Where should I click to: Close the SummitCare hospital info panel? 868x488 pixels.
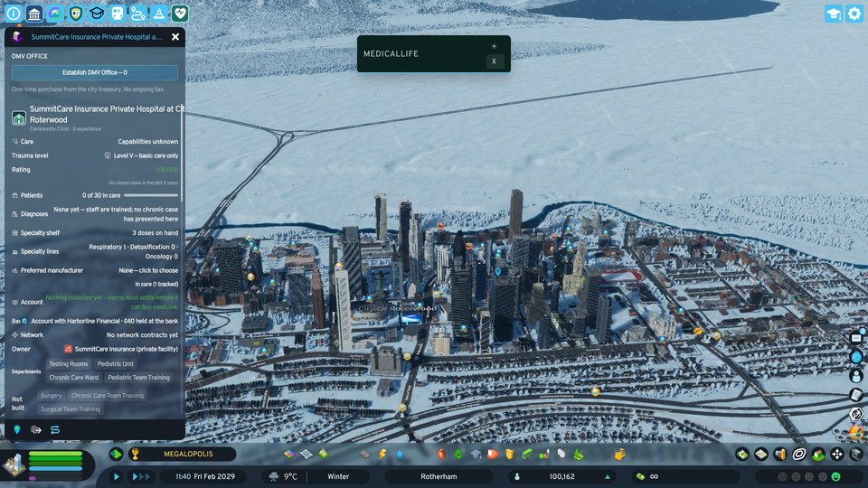[x=175, y=37]
